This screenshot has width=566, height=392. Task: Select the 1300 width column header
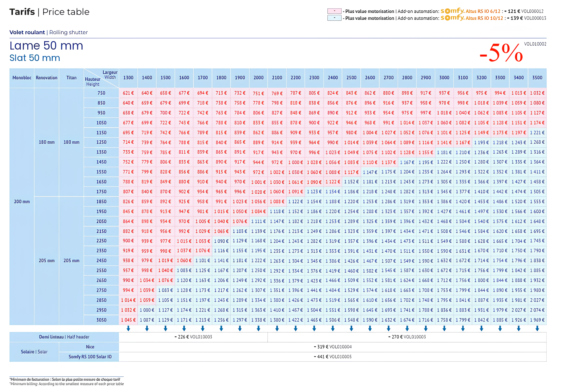pyautogui.click(x=128, y=78)
